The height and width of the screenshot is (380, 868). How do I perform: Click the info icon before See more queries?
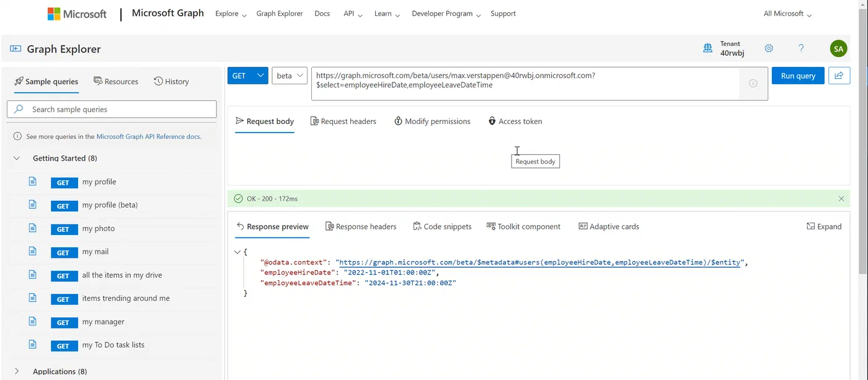[18, 136]
